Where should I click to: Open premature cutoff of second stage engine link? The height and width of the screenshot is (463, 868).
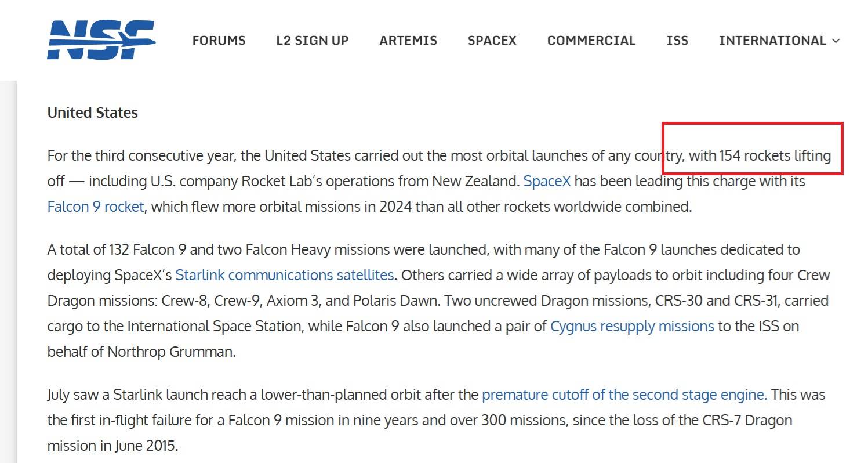tap(624, 395)
